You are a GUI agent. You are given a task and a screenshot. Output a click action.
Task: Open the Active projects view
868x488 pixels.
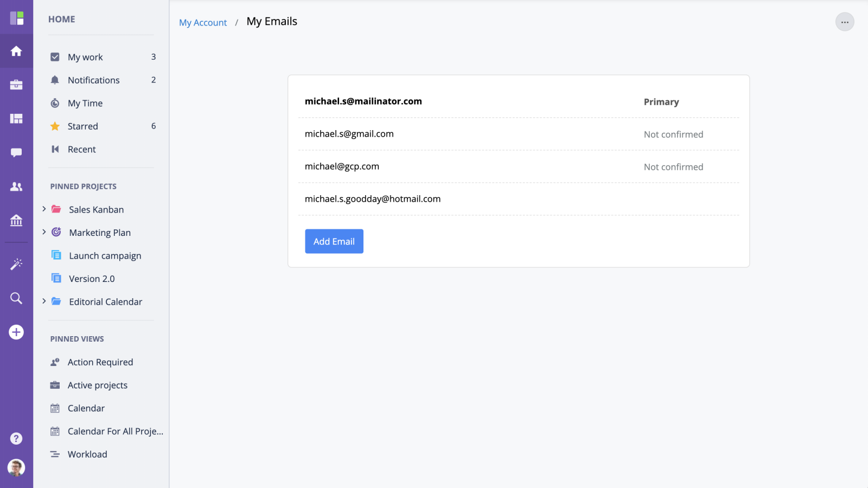pyautogui.click(x=97, y=386)
